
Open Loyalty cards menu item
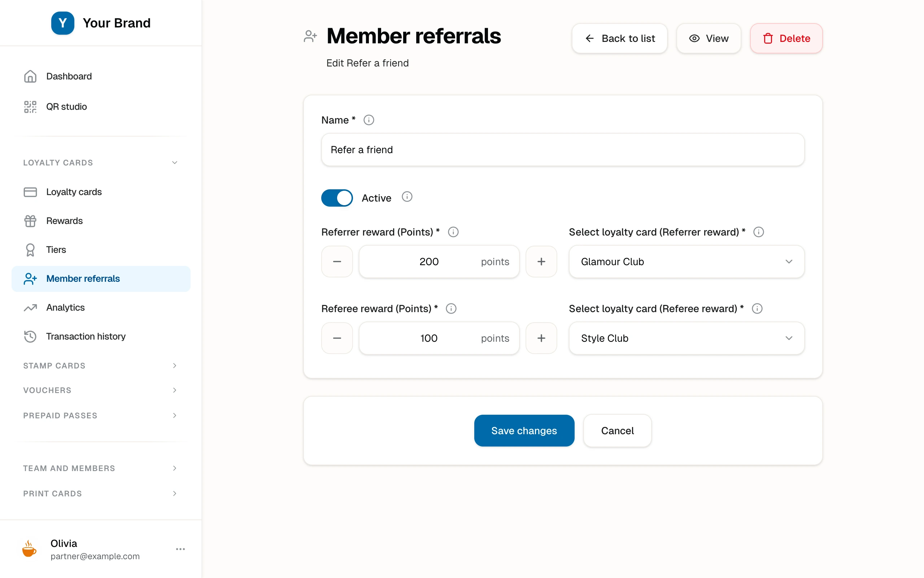coord(101,192)
